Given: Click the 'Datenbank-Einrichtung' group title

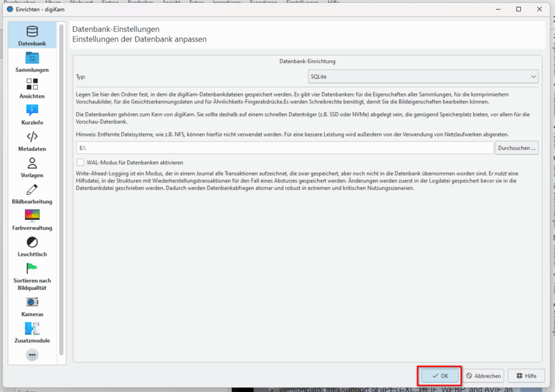Looking at the screenshot, I should (307, 61).
